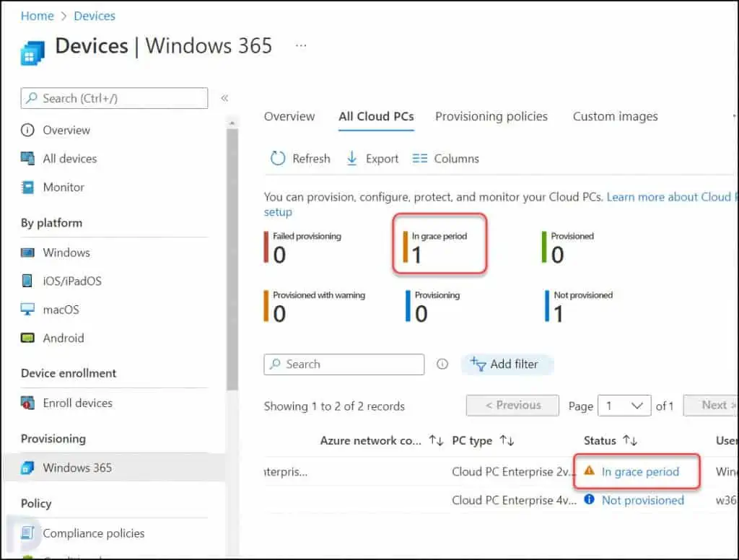This screenshot has width=739, height=560.
Task: Click the Export button label
Action: pos(382,159)
